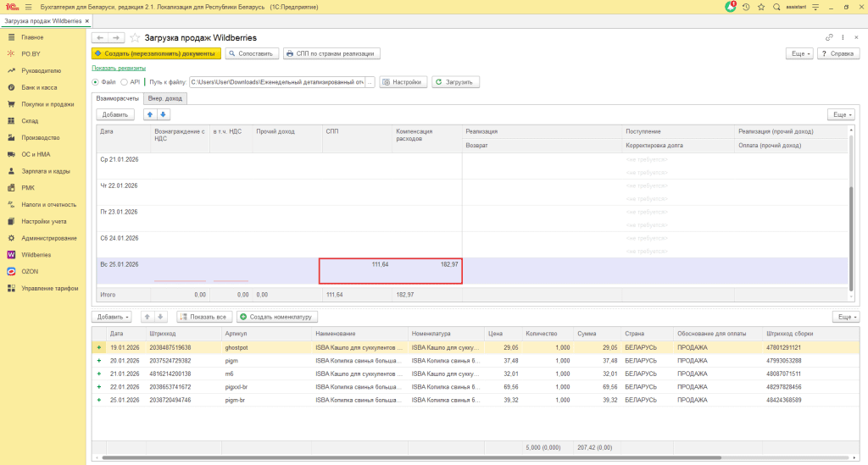The image size is (868, 465).
Task: Open the Покупки и продажи section
Action: click(x=47, y=104)
